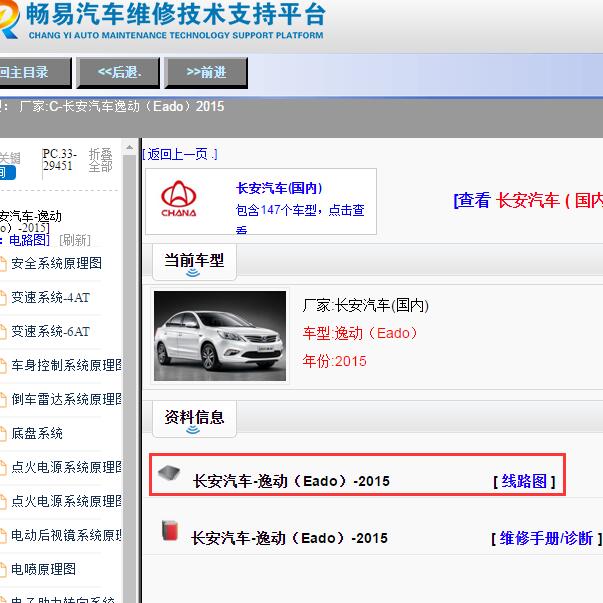The height and width of the screenshot is (603, 603).
Task: Open 倒车雷达系统原理图 tree item
Action: [66, 399]
